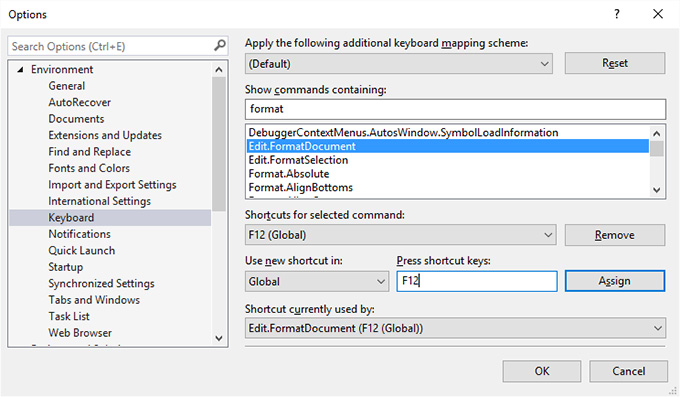This screenshot has height=397, width=680.
Task: Click the options tree scroll up arrow
Action: pyautogui.click(x=219, y=69)
